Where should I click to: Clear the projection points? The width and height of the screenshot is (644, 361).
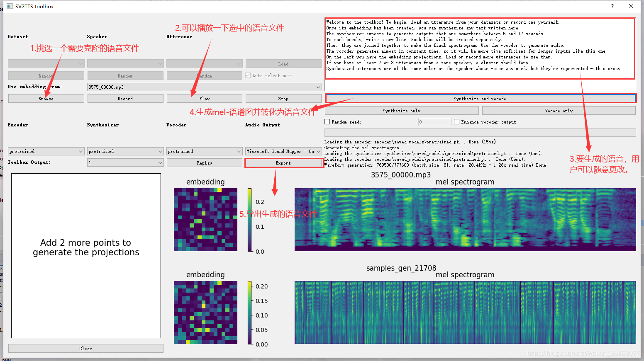coord(86,349)
